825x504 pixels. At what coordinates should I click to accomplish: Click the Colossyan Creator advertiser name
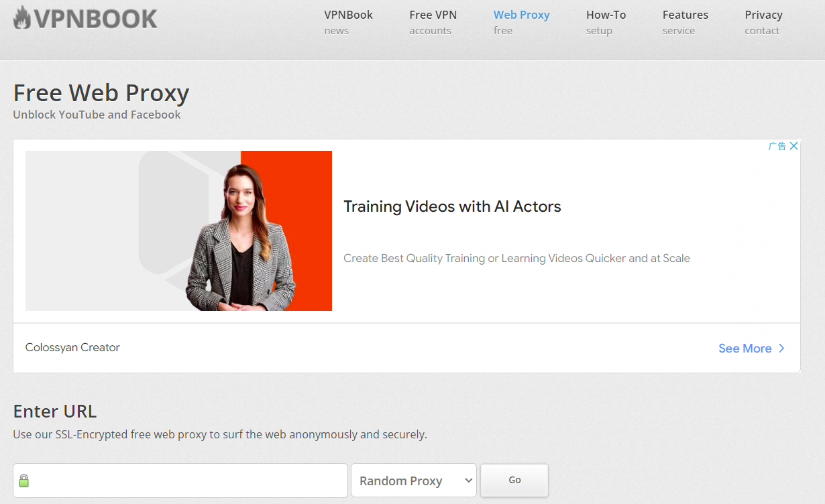pyautogui.click(x=72, y=347)
